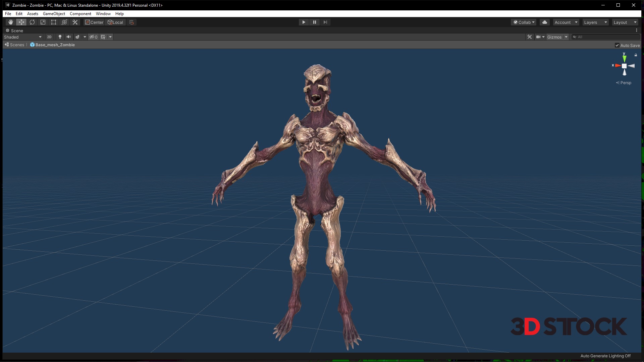Screen dimensions: 644x362
Task: Open the Shaded draw mode dropdown
Action: tap(23, 37)
